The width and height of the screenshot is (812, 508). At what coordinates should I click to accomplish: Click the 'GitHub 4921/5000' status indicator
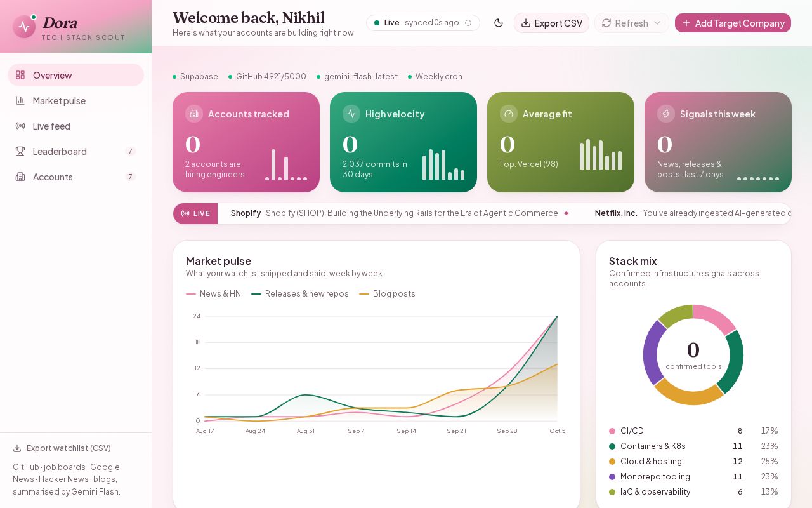coord(267,77)
